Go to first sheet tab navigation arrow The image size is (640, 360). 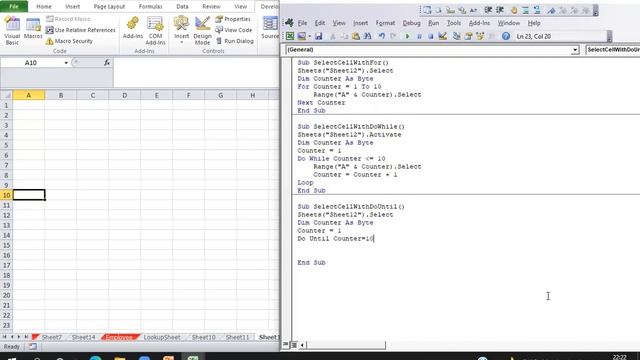click(4, 337)
